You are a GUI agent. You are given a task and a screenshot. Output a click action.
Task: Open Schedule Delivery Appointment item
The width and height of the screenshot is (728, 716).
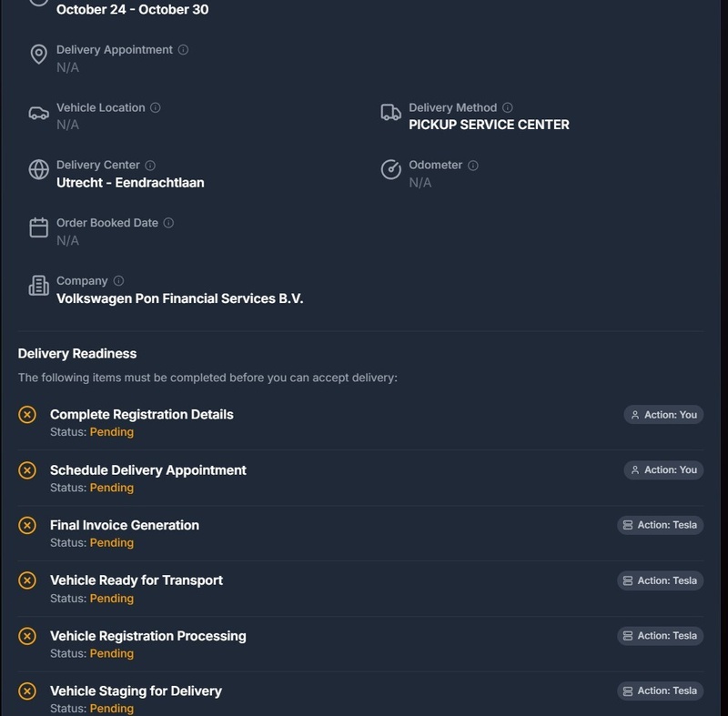[148, 470]
